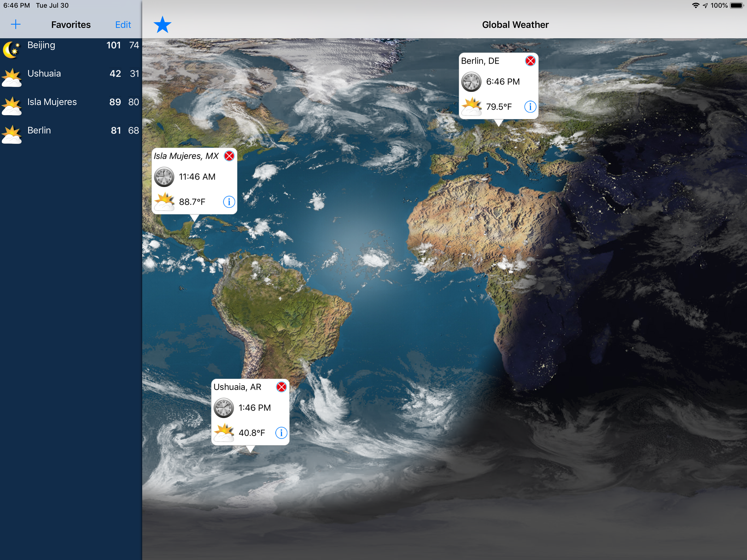The height and width of the screenshot is (560, 747).
Task: Select Beijing in the favorites list
Action: point(41,45)
